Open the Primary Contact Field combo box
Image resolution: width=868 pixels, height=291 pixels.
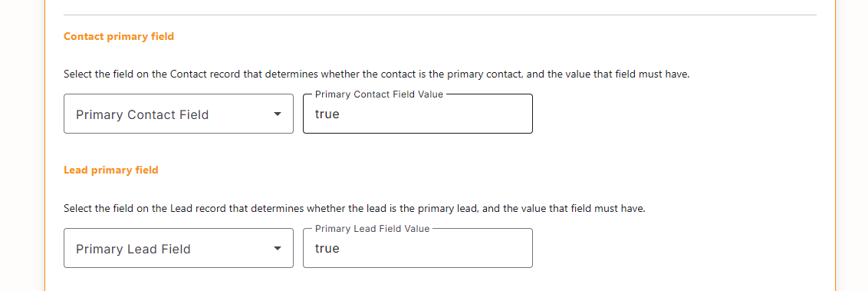coord(178,114)
